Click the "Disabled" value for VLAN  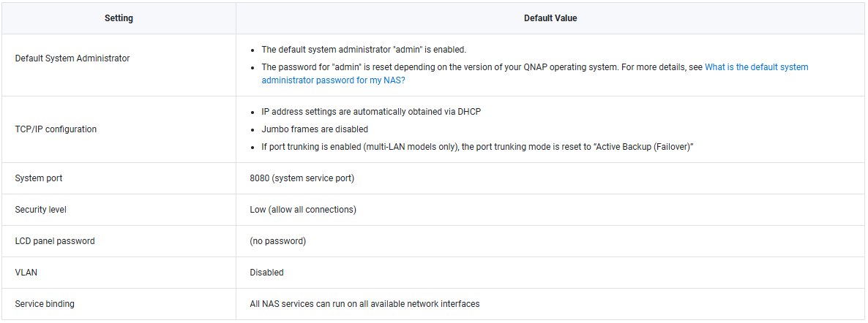click(266, 273)
